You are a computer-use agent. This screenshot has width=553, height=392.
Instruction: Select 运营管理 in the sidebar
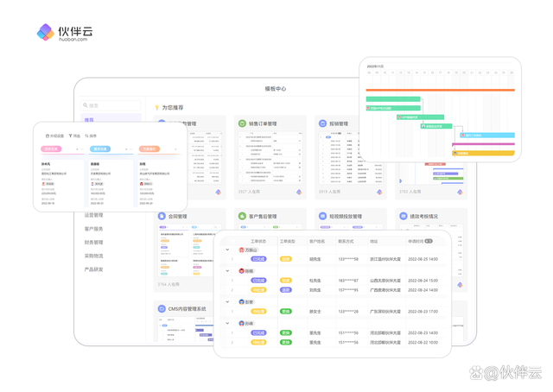(93, 216)
